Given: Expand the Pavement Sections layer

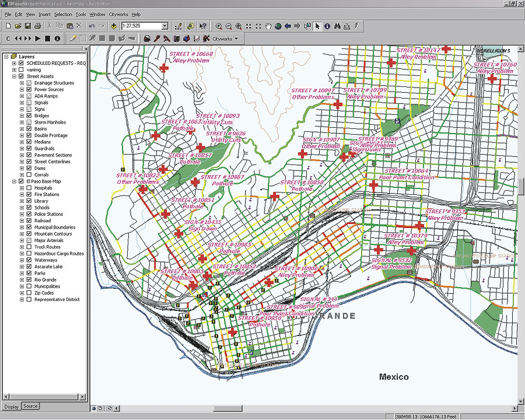Looking at the screenshot, I should pyautogui.click(x=22, y=155).
